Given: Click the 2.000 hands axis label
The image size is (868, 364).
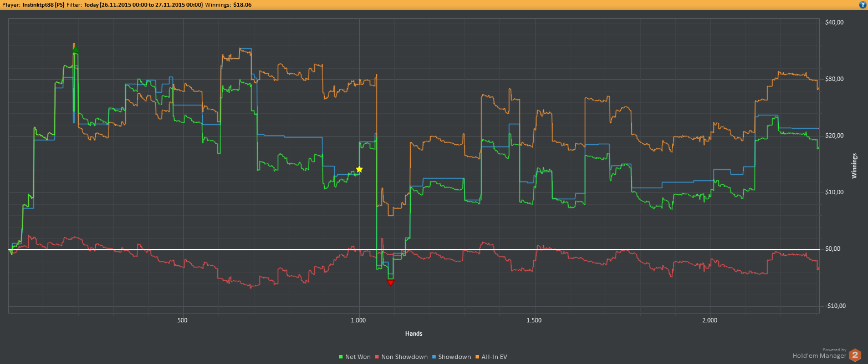Looking at the screenshot, I should coord(709,320).
